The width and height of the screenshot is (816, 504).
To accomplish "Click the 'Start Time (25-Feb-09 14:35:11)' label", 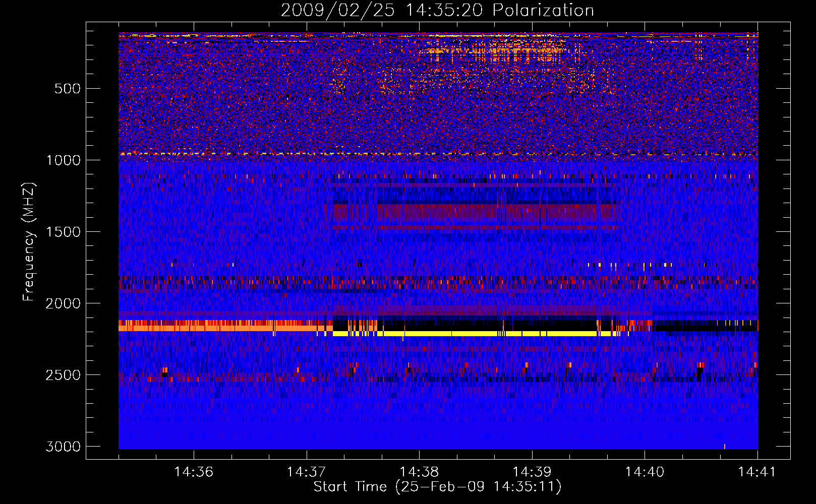I will pos(437,487).
